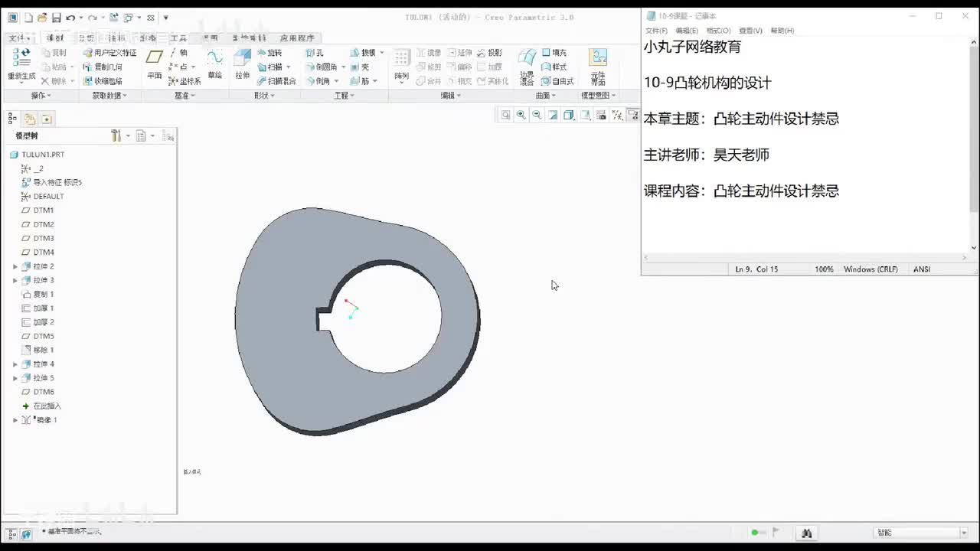Switch to folder browser navigator tab
The width and height of the screenshot is (980, 551).
[x=29, y=119]
